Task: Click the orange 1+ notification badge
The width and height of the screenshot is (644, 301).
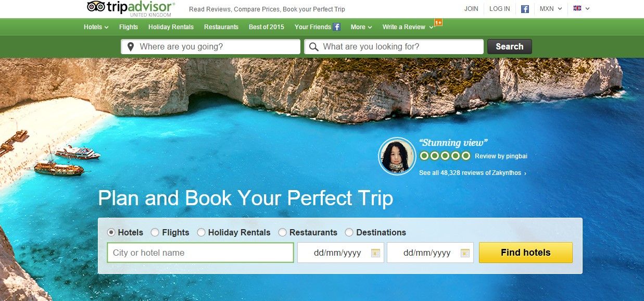Action: (x=438, y=22)
